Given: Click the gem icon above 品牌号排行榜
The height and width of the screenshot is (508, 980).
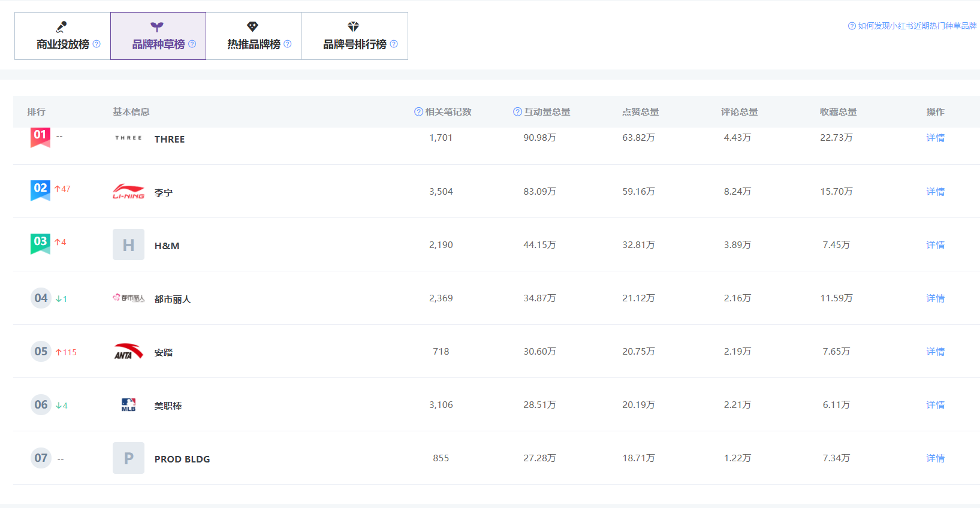Looking at the screenshot, I should tap(354, 26).
